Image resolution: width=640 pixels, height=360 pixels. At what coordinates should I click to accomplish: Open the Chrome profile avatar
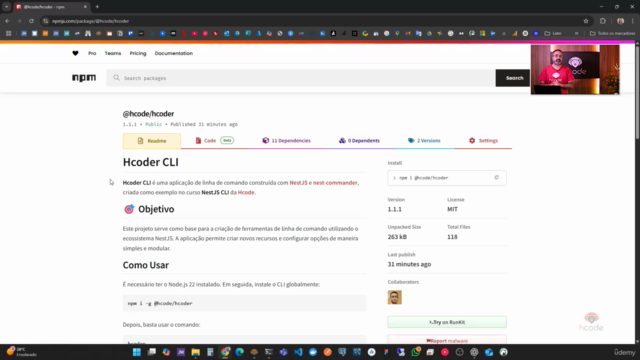tap(620, 21)
